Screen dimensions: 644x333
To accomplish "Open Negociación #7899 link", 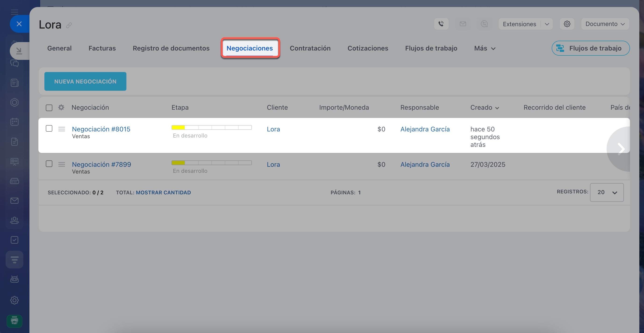I will coord(101,164).
